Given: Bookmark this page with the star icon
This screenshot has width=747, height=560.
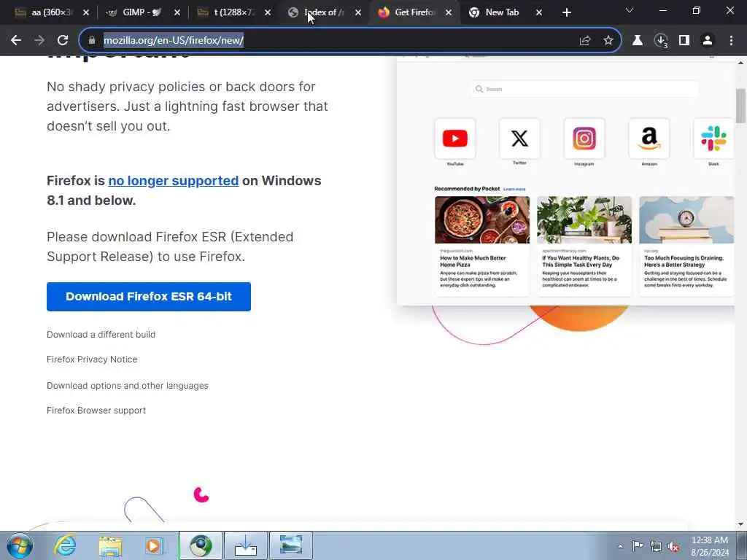Looking at the screenshot, I should 608,41.
